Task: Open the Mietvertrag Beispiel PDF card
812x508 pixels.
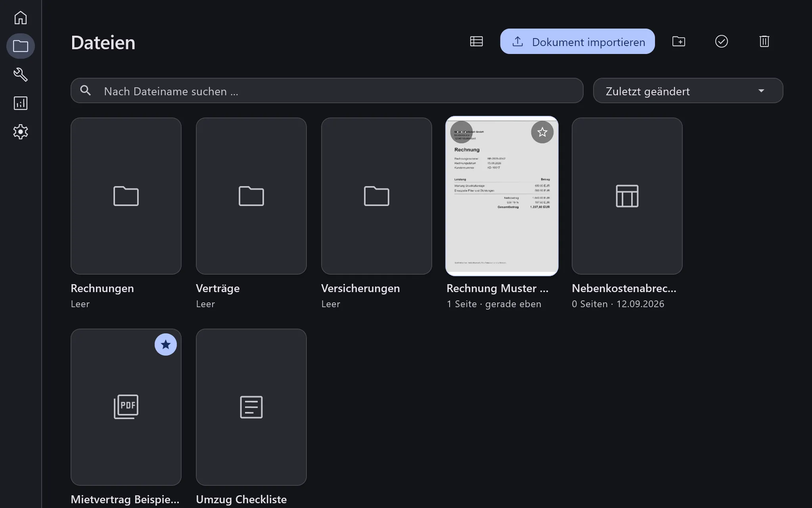Action: pyautogui.click(x=126, y=407)
